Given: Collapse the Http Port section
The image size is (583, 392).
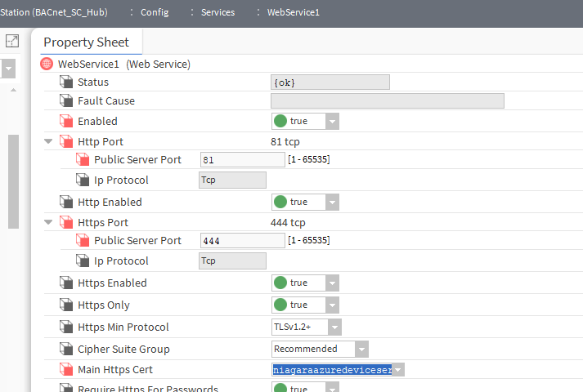Looking at the screenshot, I should tap(48, 141).
